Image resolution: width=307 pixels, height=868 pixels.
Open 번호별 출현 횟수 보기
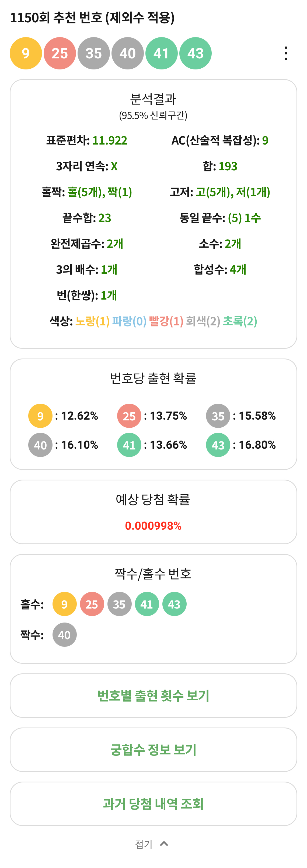click(x=153, y=695)
